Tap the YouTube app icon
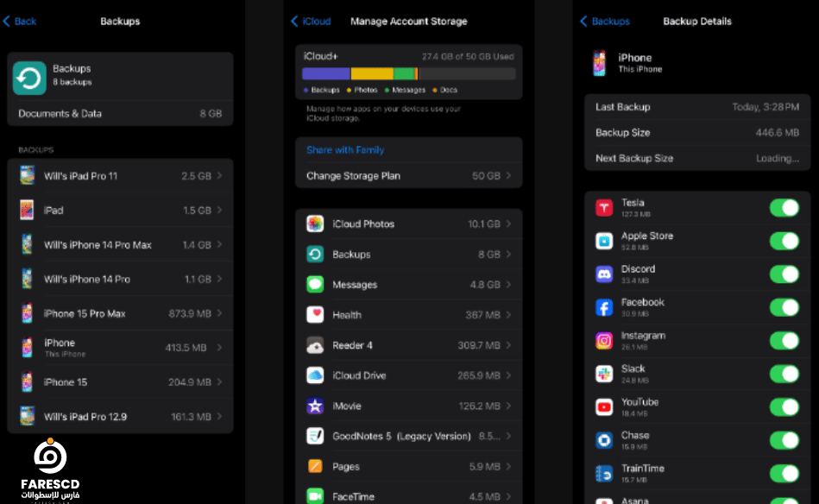Viewport: 819px width, 504px height. [x=604, y=407]
